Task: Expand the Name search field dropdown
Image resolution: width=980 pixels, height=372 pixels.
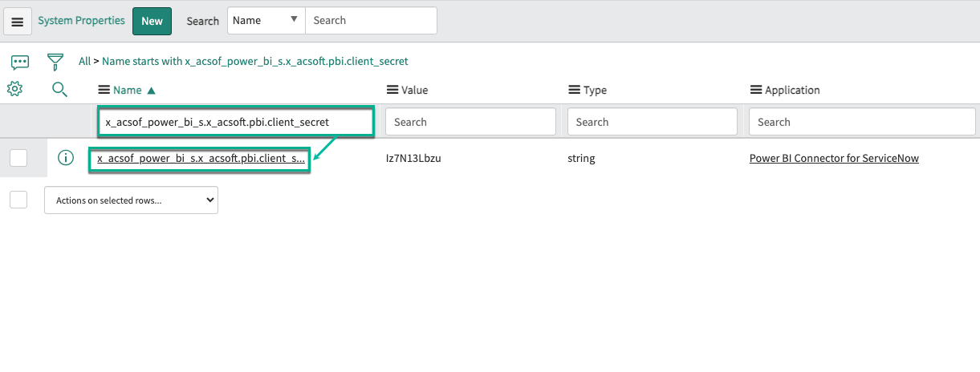Action: pyautogui.click(x=266, y=21)
